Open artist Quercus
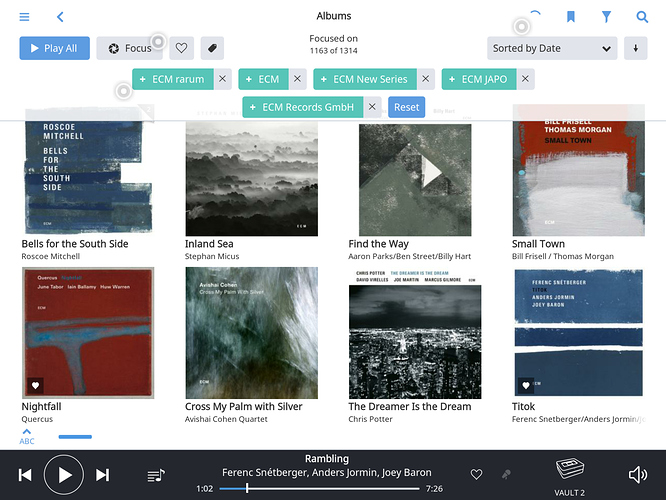 click(x=37, y=419)
